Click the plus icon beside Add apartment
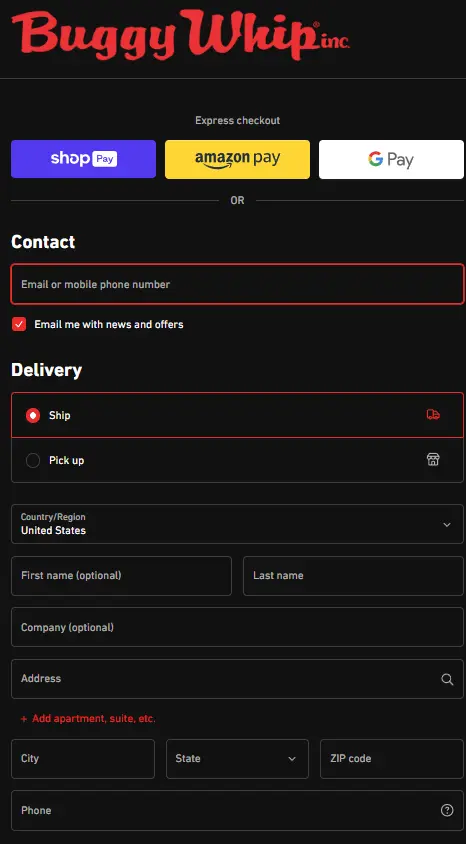 (x=24, y=719)
